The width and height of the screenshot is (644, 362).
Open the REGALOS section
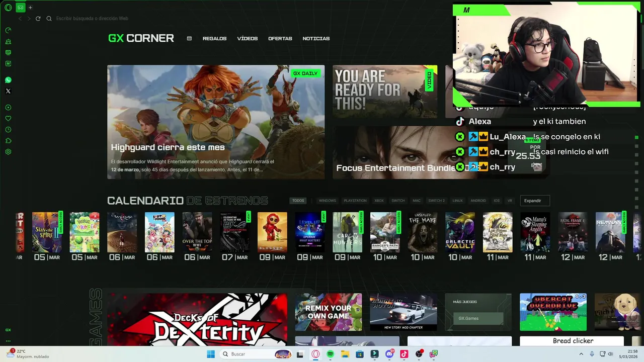[x=214, y=39]
